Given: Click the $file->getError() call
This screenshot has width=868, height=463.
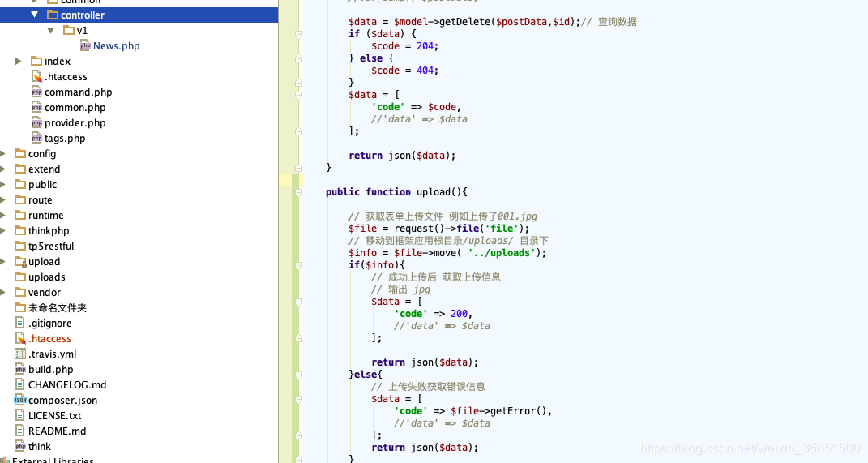Looking at the screenshot, I should pyautogui.click(x=498, y=411).
